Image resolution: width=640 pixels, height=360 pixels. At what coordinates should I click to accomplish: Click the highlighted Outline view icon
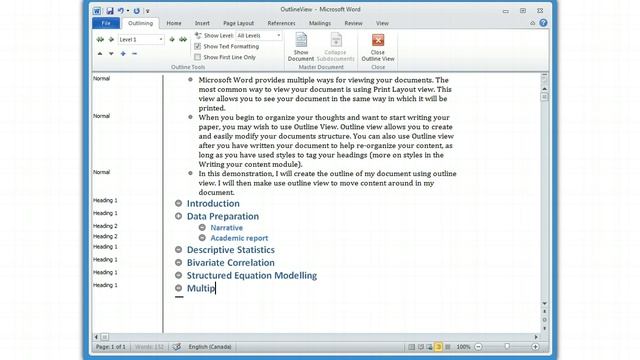[x=438, y=347]
